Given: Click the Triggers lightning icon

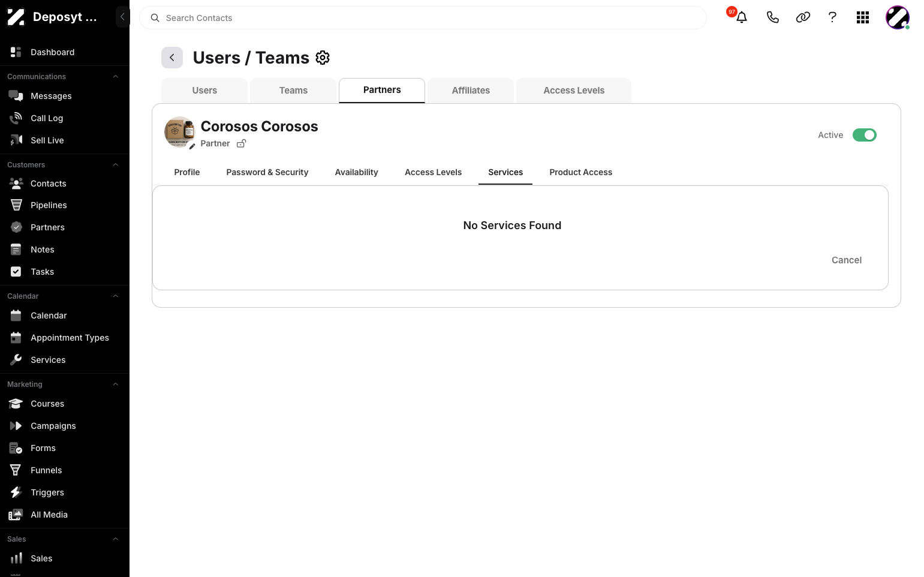Looking at the screenshot, I should (x=16, y=492).
